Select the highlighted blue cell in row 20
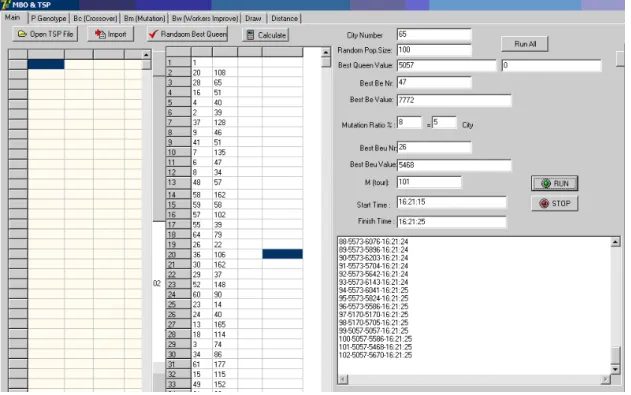This screenshot has width=631, height=395. pos(283,254)
